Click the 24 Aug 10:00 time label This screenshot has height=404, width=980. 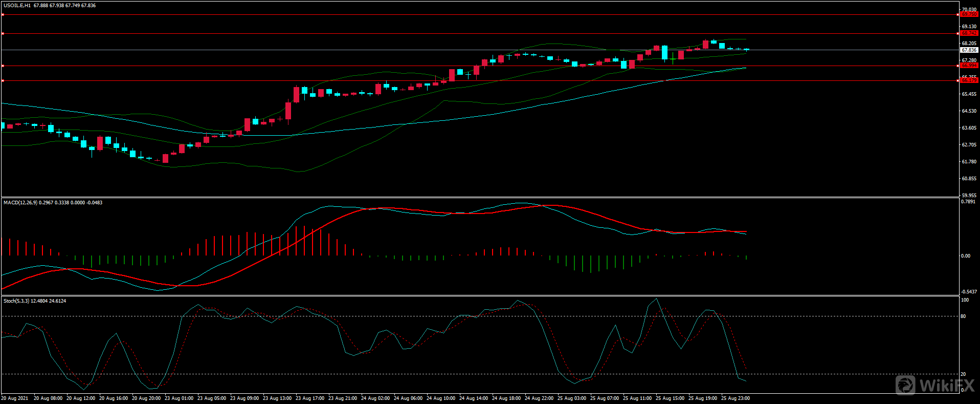click(440, 398)
